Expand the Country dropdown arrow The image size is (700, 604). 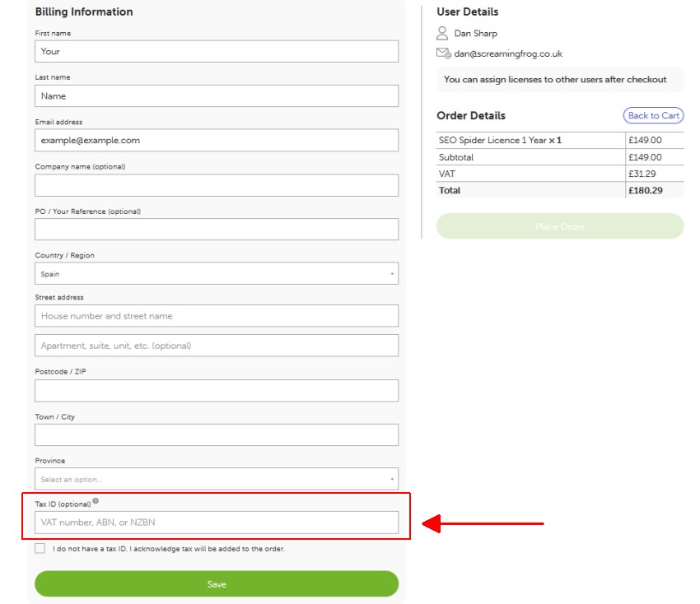pyautogui.click(x=391, y=272)
